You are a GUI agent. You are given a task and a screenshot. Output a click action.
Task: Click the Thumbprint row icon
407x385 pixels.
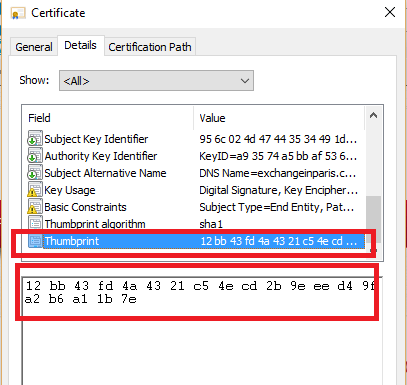pos(35,241)
